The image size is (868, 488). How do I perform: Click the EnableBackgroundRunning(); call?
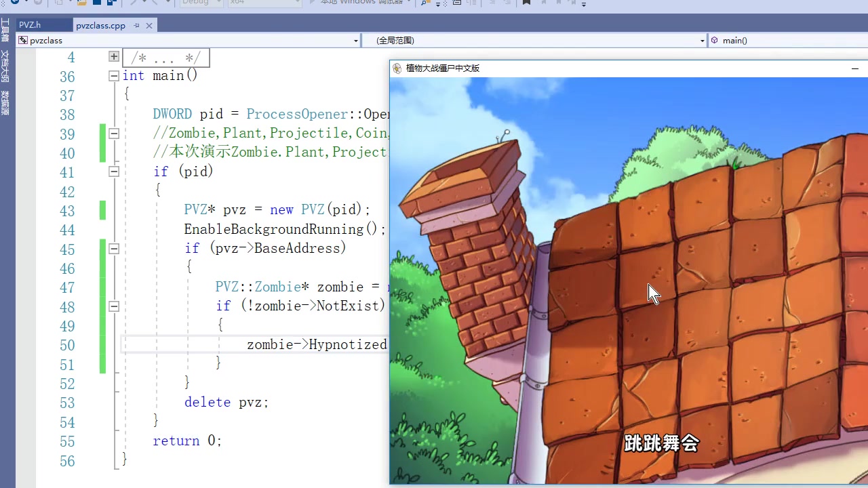coord(285,229)
